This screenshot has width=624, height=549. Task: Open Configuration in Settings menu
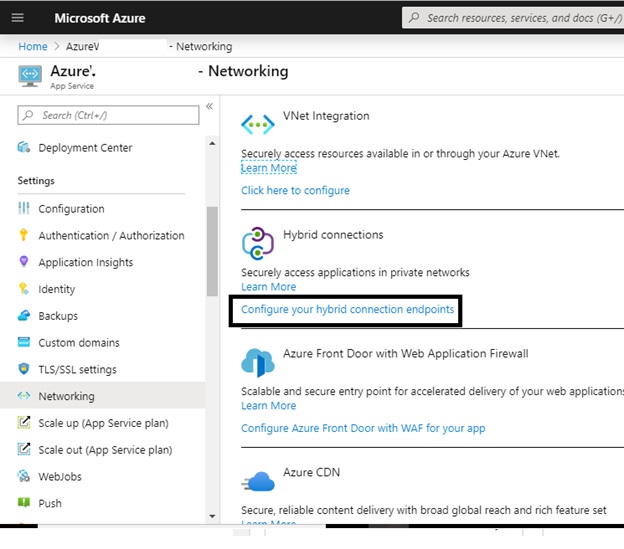(71, 209)
